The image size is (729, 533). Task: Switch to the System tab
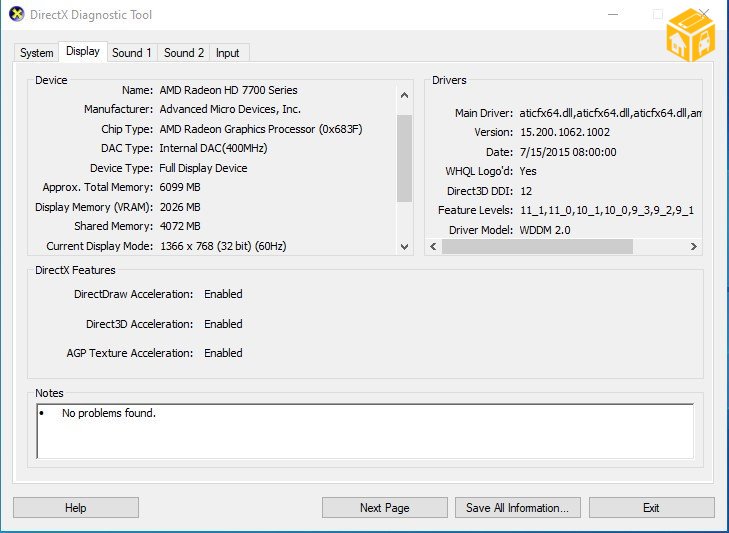[x=36, y=53]
